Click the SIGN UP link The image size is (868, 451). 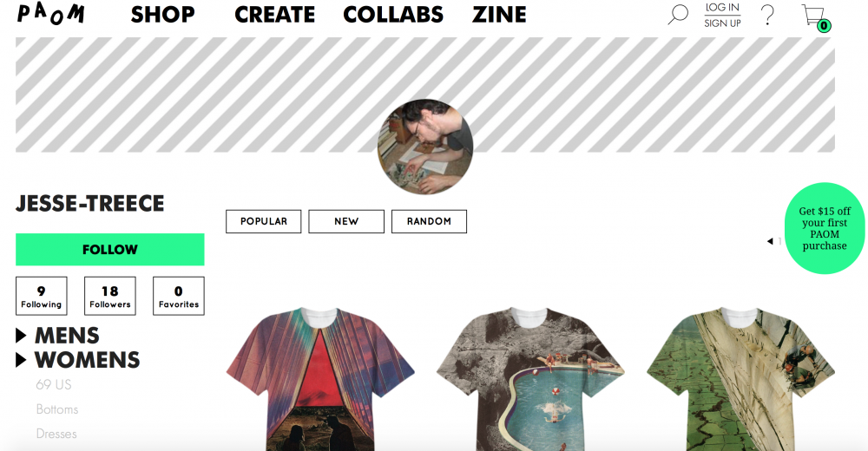(x=722, y=23)
